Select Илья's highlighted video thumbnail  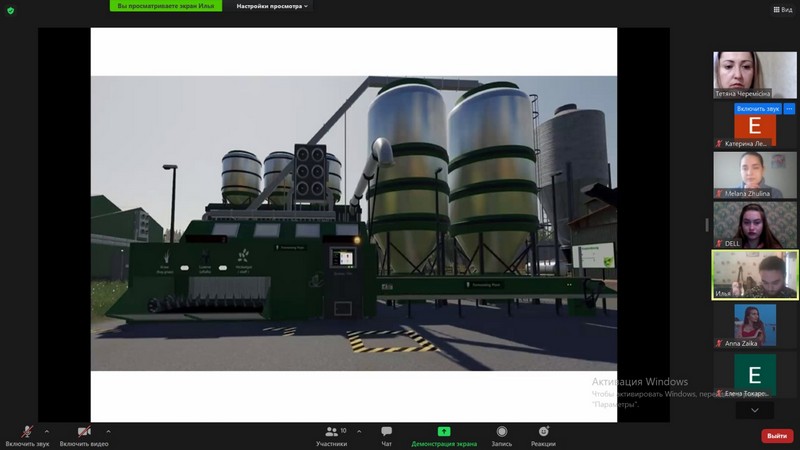point(755,274)
